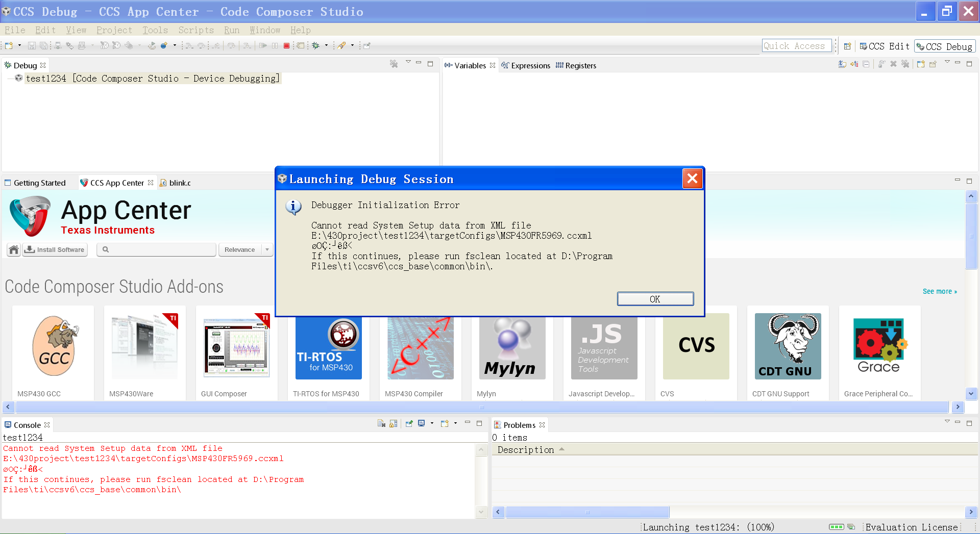Click the App Center home icon

click(14, 249)
